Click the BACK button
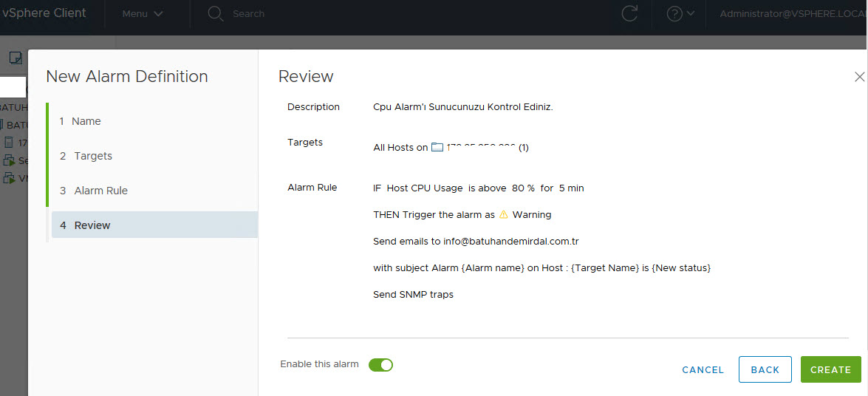The image size is (868, 396). click(765, 369)
